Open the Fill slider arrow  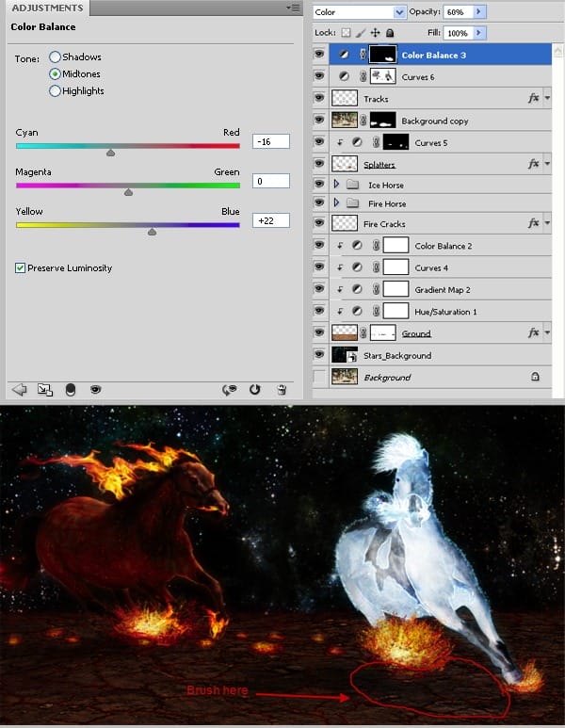click(x=478, y=33)
